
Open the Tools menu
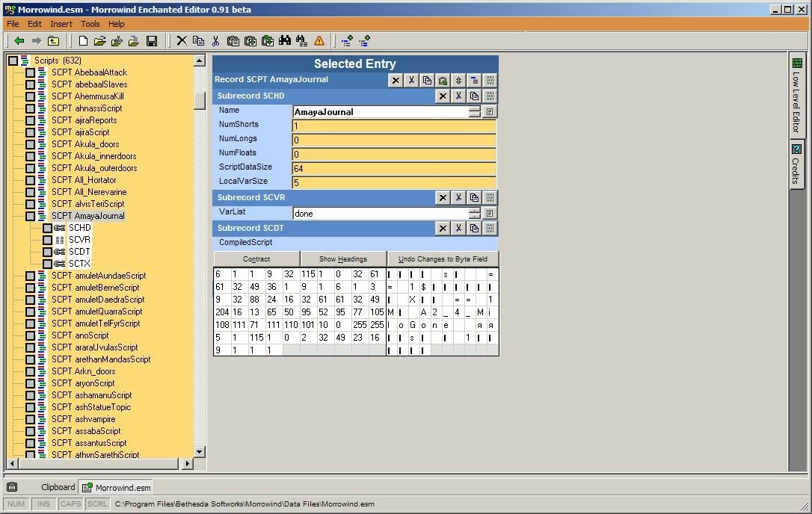pyautogui.click(x=90, y=24)
